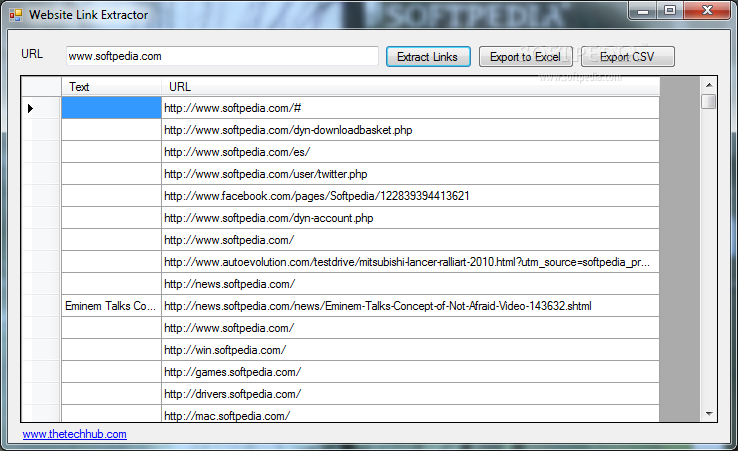This screenshot has width=738, height=451.
Task: Click the scrollbar up arrow
Action: 709,85
